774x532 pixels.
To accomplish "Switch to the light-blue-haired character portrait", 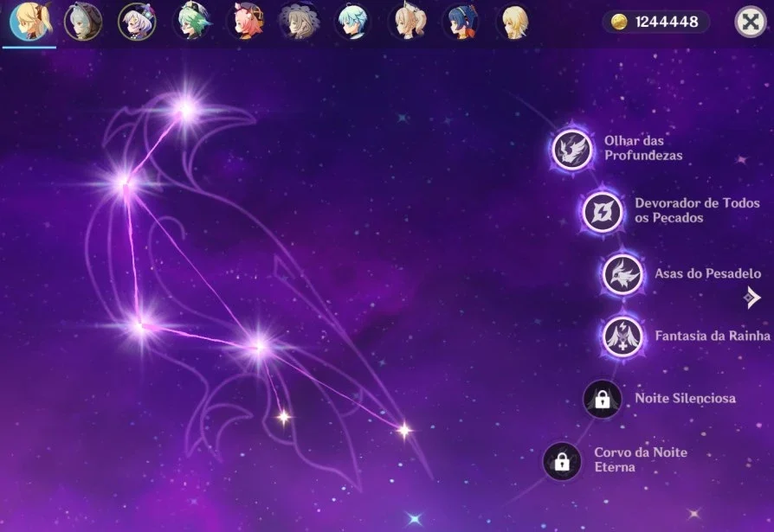I will (x=353, y=22).
